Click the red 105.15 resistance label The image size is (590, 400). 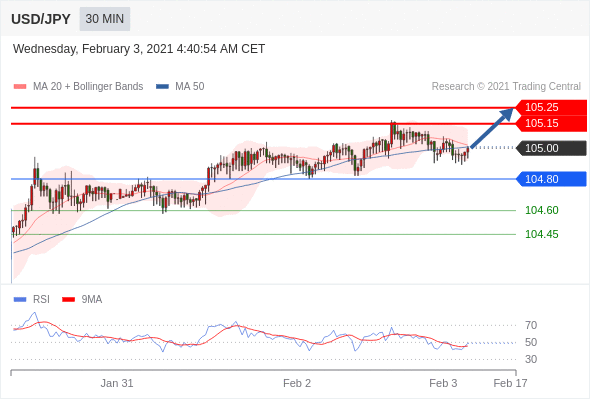point(551,123)
